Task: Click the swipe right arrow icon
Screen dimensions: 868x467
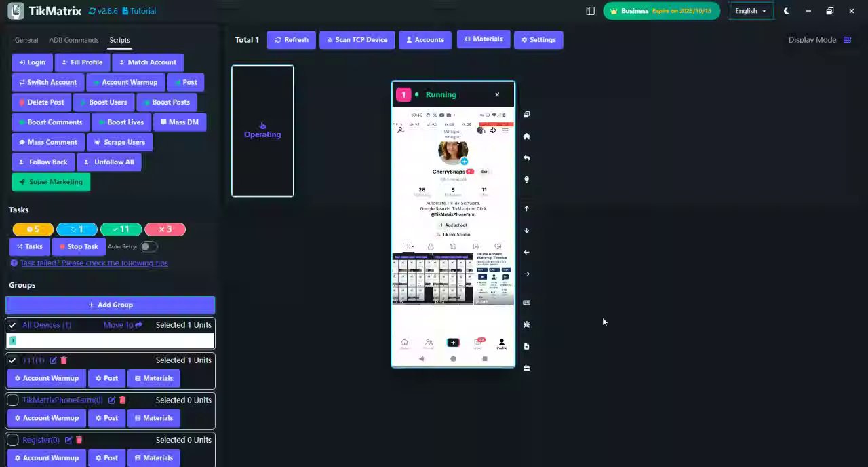Action: point(526,274)
